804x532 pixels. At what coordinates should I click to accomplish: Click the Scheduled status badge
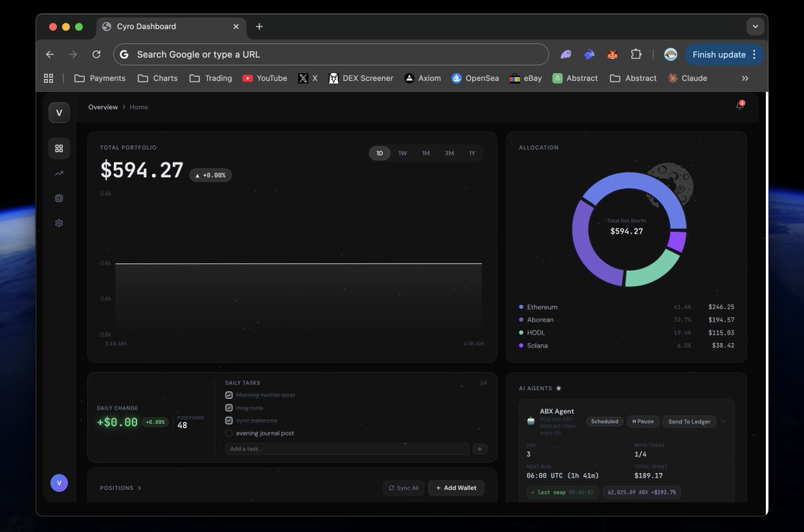pos(605,421)
